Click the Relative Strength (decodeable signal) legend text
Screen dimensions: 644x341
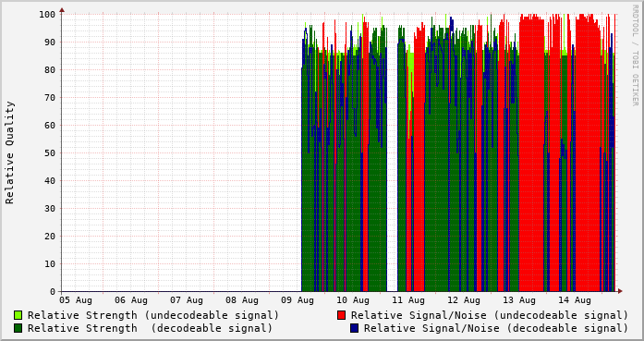point(151,328)
